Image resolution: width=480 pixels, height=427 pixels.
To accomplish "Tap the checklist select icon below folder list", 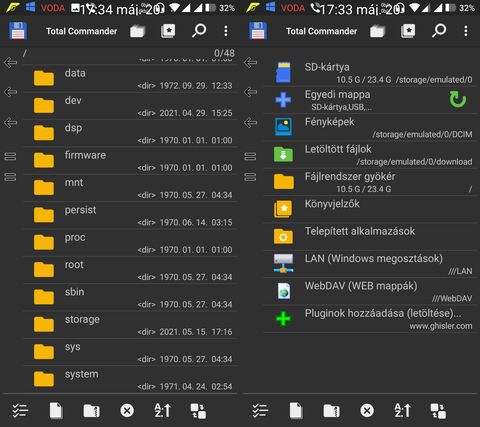I will pyautogui.click(x=20, y=410).
